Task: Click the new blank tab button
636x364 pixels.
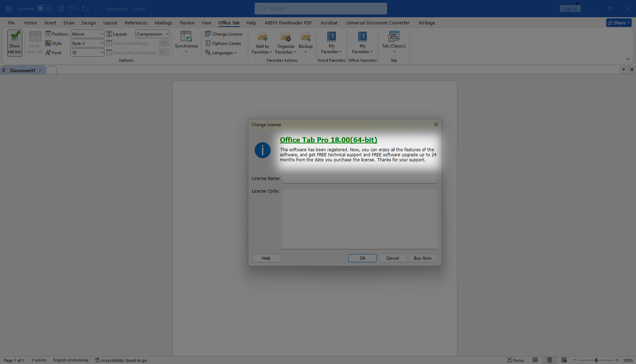Action: click(51, 70)
